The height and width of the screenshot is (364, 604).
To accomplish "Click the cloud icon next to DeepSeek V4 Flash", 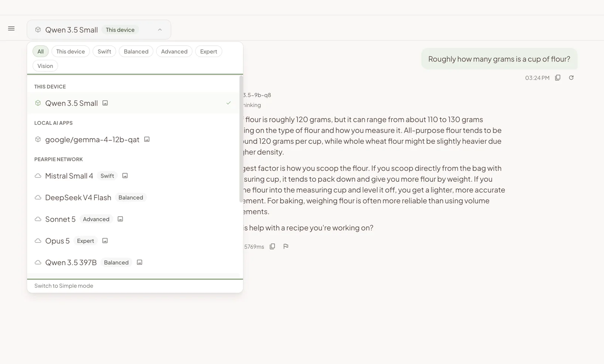I will (x=38, y=198).
